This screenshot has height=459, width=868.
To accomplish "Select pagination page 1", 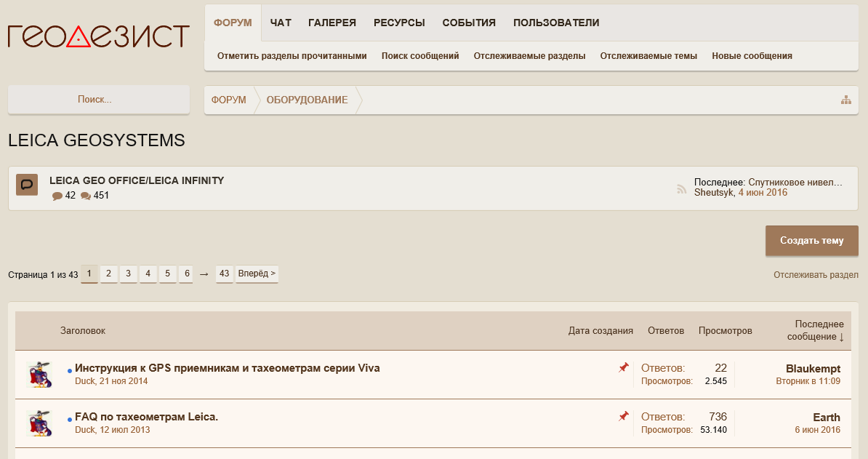I will coord(89,274).
